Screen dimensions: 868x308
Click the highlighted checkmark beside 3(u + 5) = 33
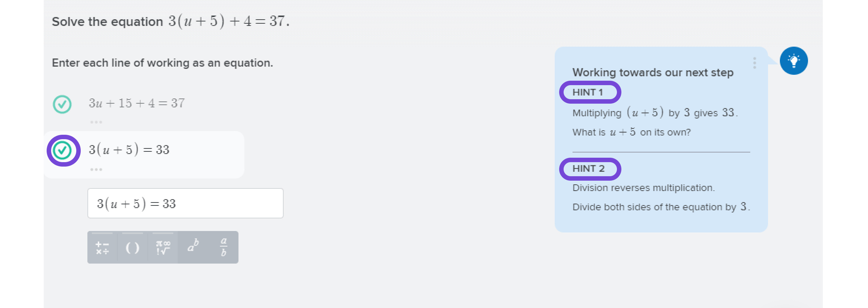tap(62, 150)
